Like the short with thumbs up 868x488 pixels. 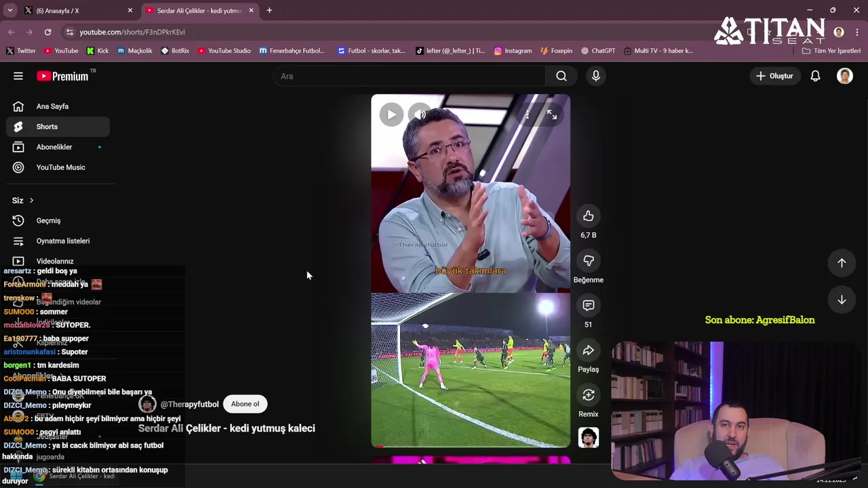point(589,216)
